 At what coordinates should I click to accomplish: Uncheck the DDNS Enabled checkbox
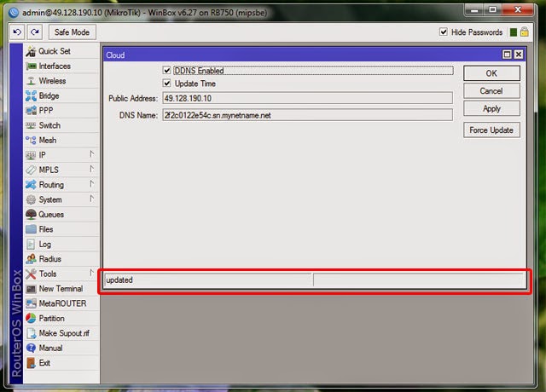point(167,71)
